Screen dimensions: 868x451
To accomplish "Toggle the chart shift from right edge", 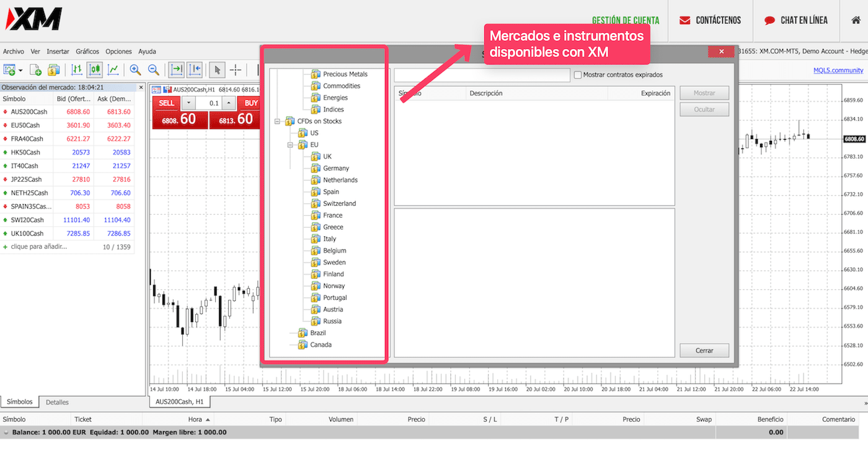I will point(195,69).
